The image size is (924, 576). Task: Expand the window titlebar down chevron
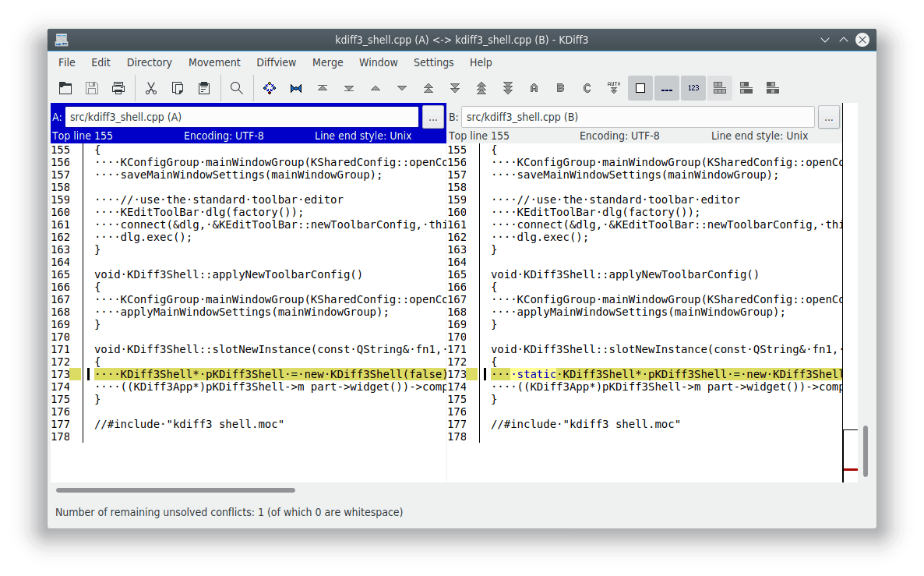[824, 40]
